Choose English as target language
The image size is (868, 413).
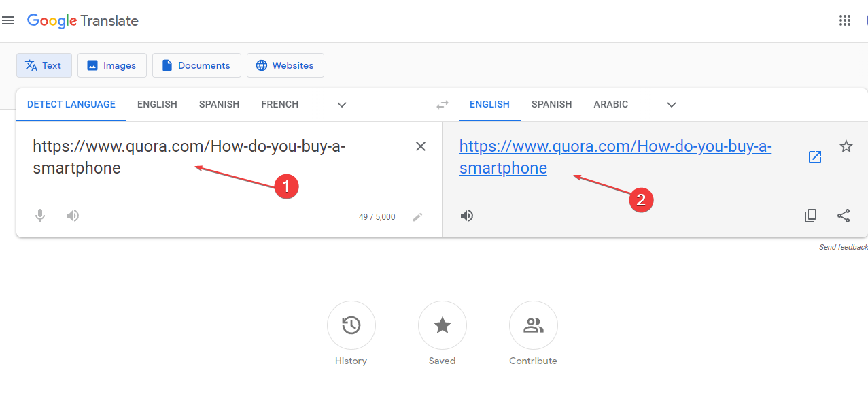[489, 104]
